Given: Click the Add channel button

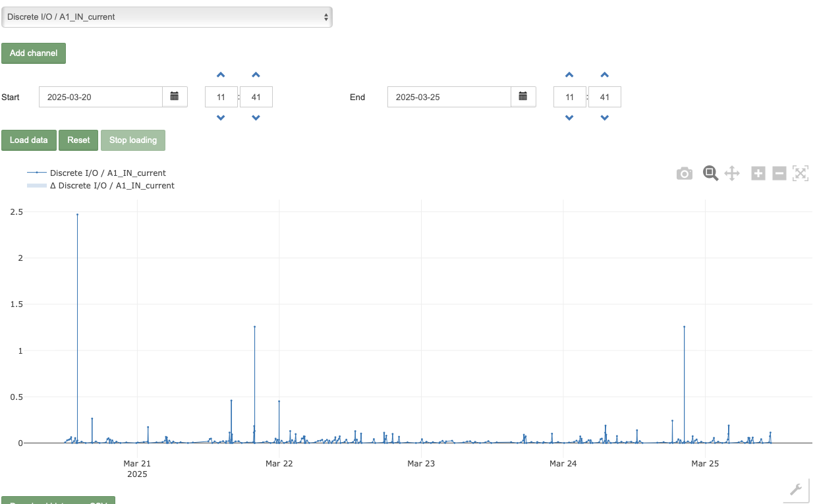Looking at the screenshot, I should pos(34,53).
